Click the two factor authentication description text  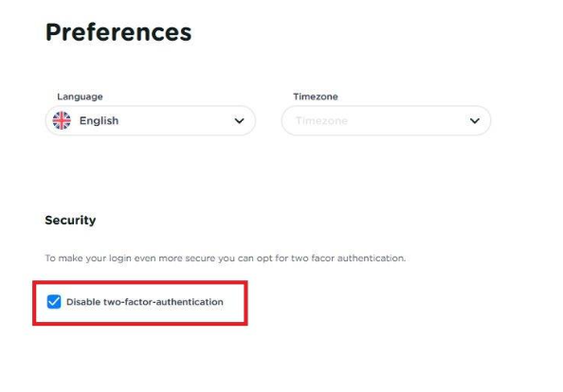226,258
